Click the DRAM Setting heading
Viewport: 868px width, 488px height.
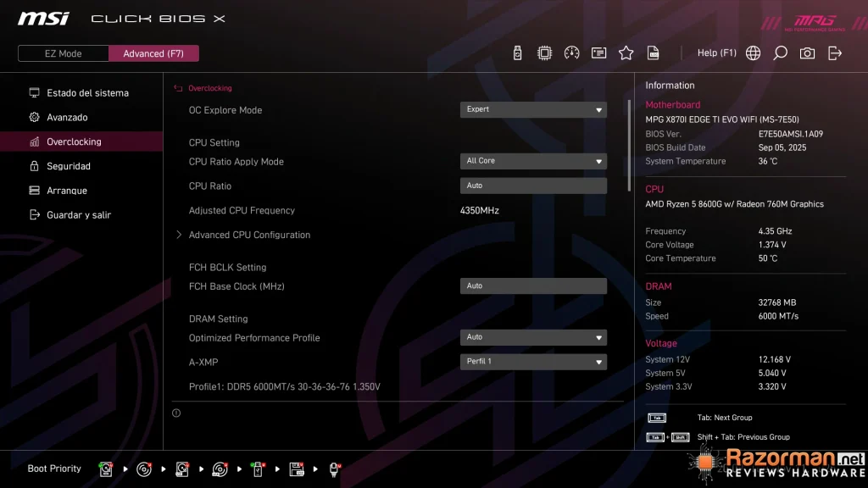click(x=218, y=319)
